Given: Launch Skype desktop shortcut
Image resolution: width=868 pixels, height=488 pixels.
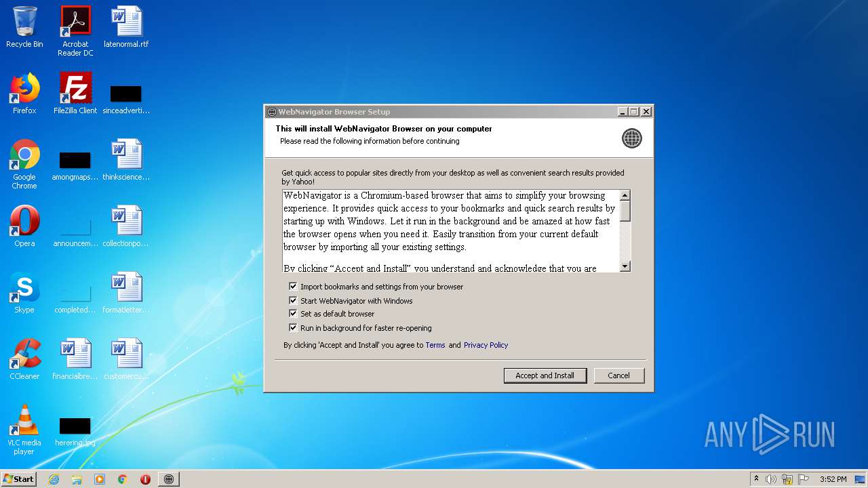Looking at the screenshot, I should [24, 293].
